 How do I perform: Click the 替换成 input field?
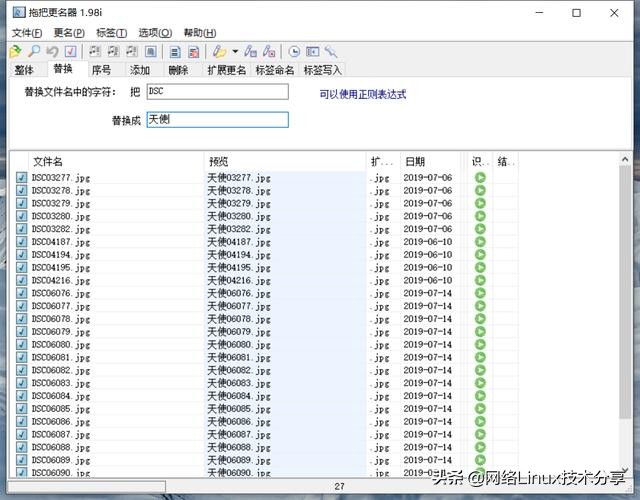coord(218,120)
